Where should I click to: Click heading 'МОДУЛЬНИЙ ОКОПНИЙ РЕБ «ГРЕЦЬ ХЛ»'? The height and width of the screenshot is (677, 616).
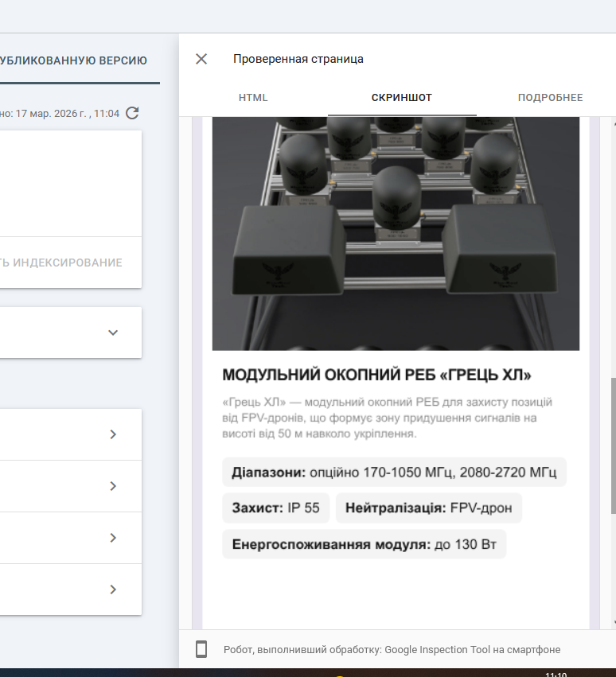[376, 375]
